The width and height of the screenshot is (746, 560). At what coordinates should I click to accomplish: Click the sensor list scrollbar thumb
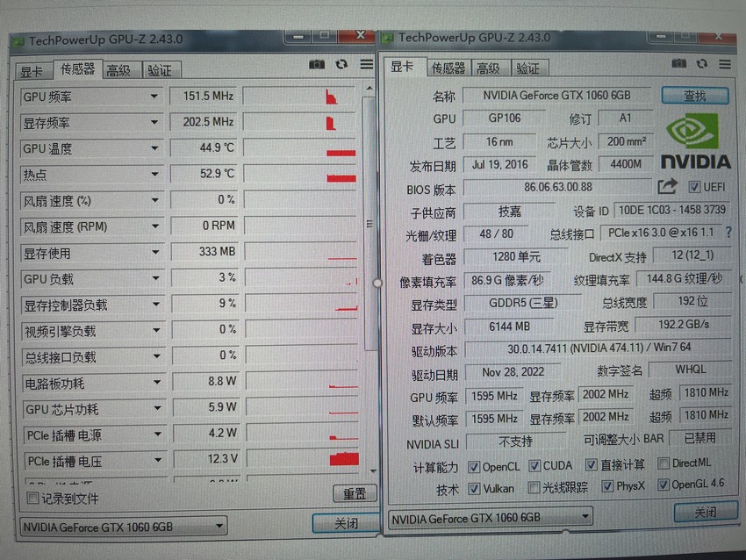click(369, 224)
